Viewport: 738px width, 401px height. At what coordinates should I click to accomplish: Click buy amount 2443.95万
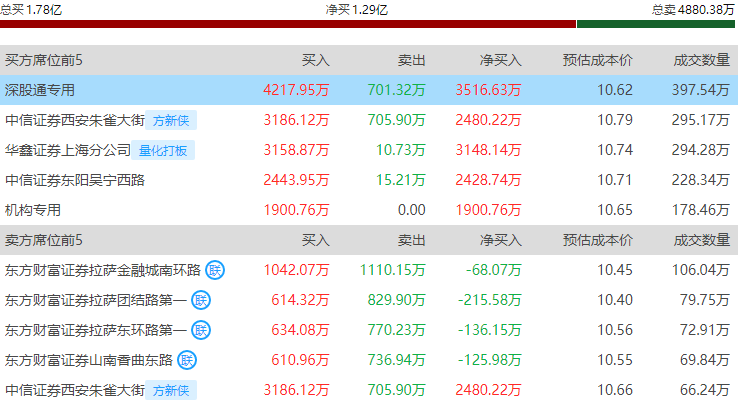coord(296,180)
